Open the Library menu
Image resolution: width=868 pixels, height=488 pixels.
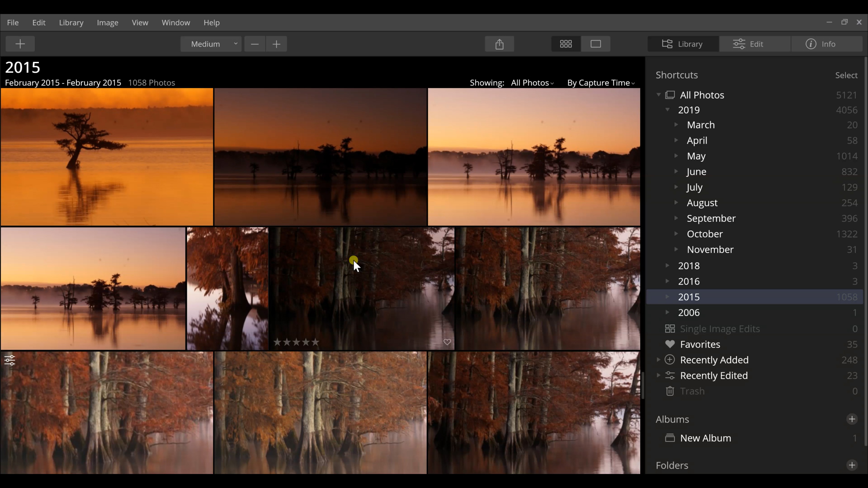[71, 23]
